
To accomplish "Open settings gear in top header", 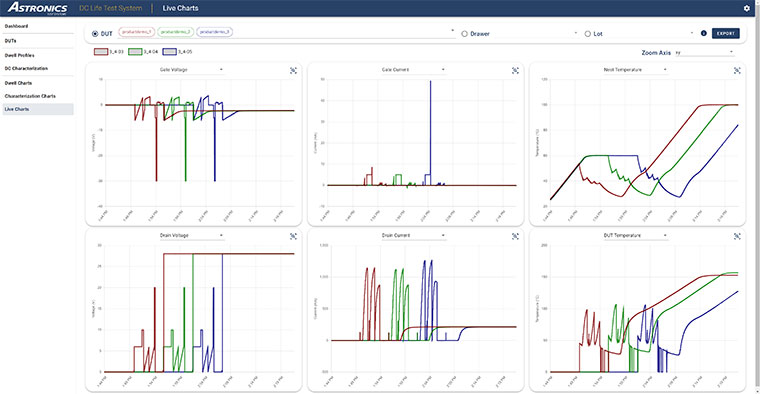I will 746,8.
